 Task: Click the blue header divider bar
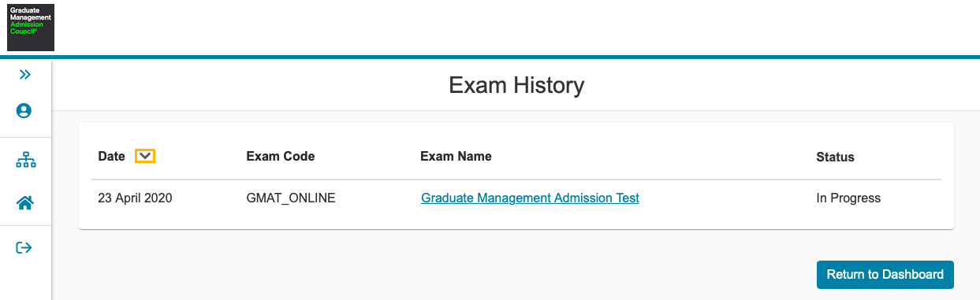point(490,57)
